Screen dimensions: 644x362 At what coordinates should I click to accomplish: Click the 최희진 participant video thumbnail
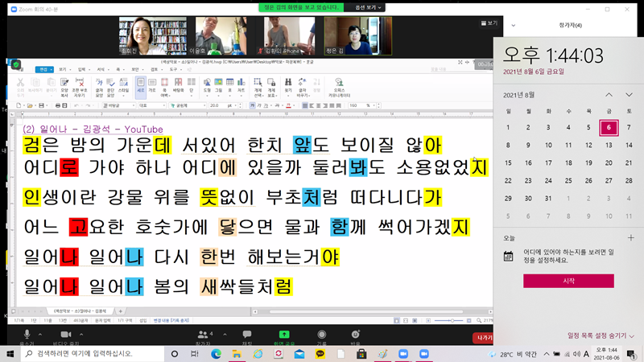click(153, 36)
